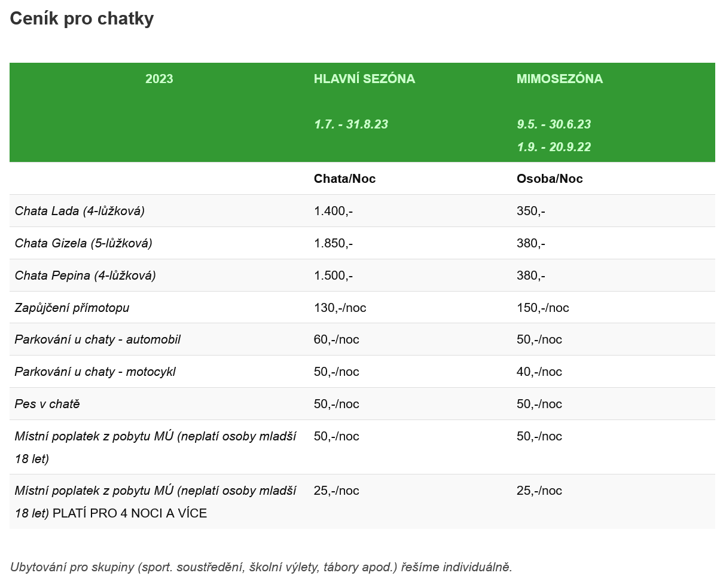The width and height of the screenshot is (723, 588).
Task: Select the 1.400,- price cell
Action: (x=333, y=211)
